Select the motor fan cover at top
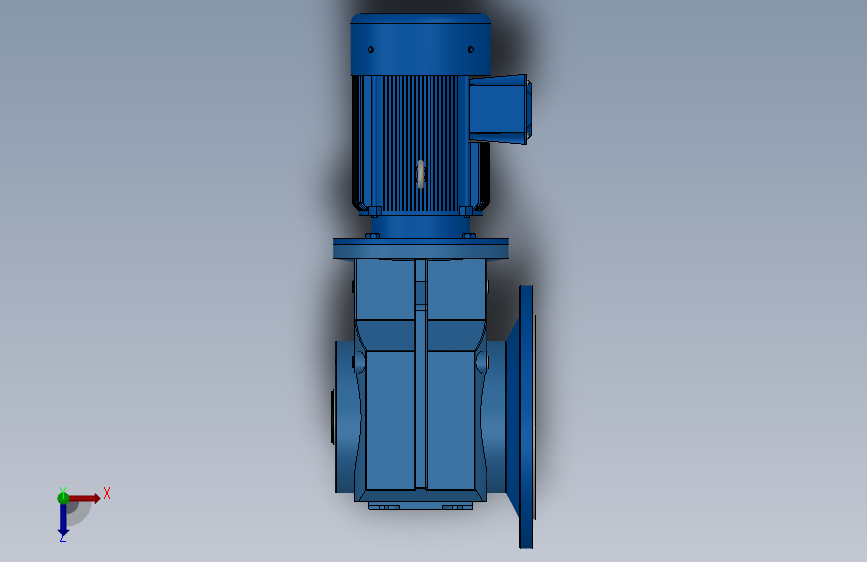Screen dimensions: 867x562 [420, 44]
